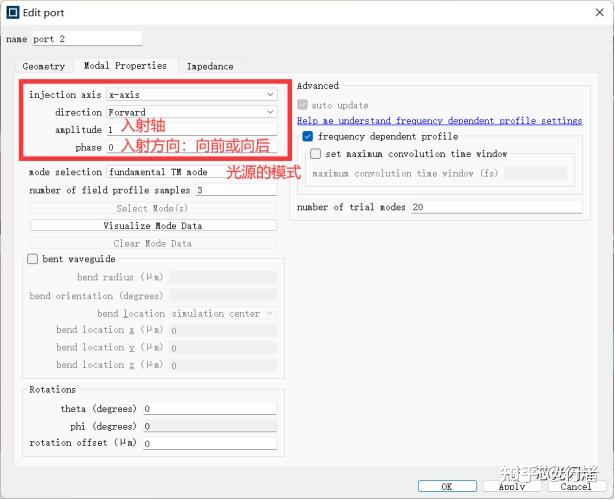Screen dimensions: 615x500
Task: Focus the port name input field
Action: [87, 39]
